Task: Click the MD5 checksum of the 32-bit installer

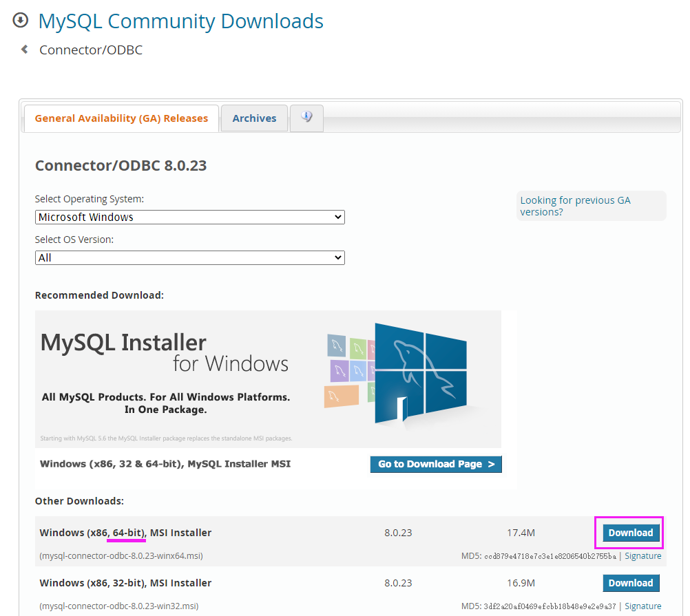Action: point(550,606)
